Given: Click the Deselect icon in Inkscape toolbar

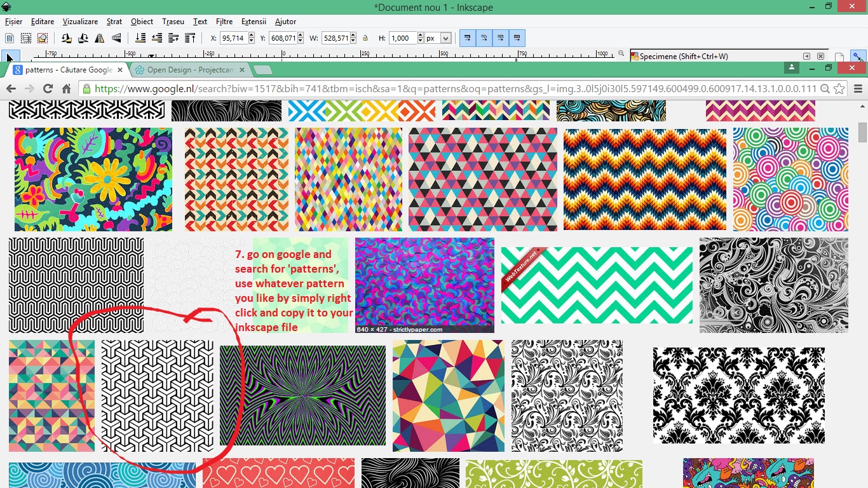Looking at the screenshot, I should [x=42, y=38].
